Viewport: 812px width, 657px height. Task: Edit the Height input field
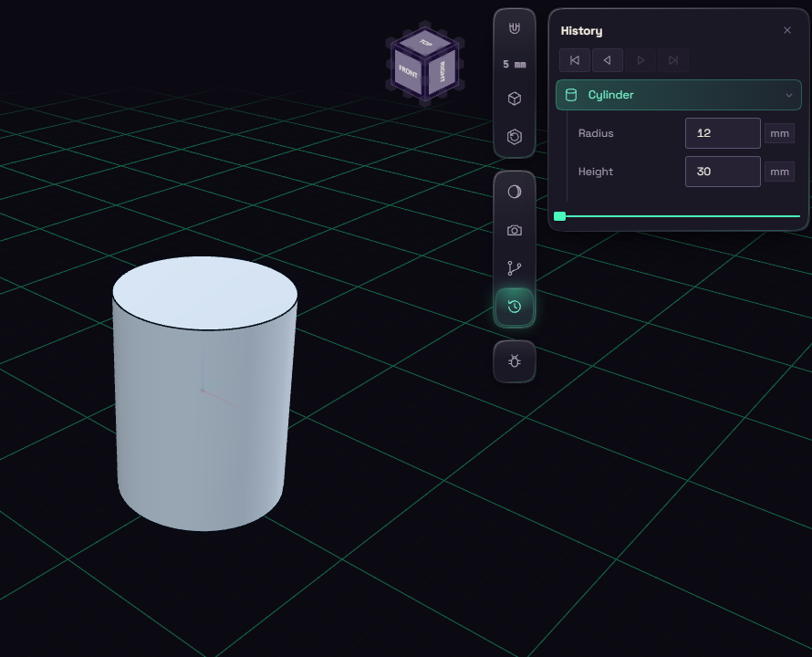723,172
